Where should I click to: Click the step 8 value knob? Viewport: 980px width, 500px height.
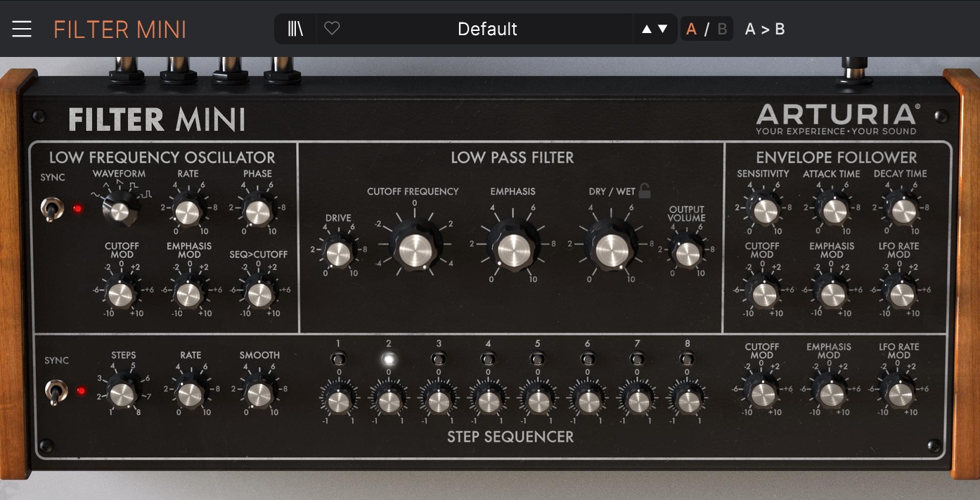pos(688,401)
